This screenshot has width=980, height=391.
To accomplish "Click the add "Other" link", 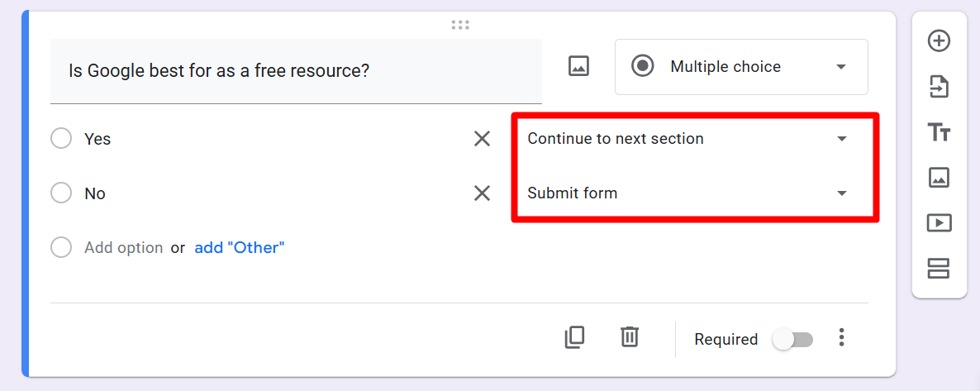I will click(239, 247).
